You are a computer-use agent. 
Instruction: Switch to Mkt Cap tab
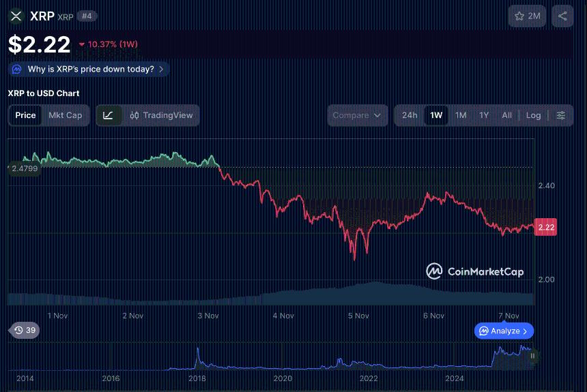(x=65, y=115)
